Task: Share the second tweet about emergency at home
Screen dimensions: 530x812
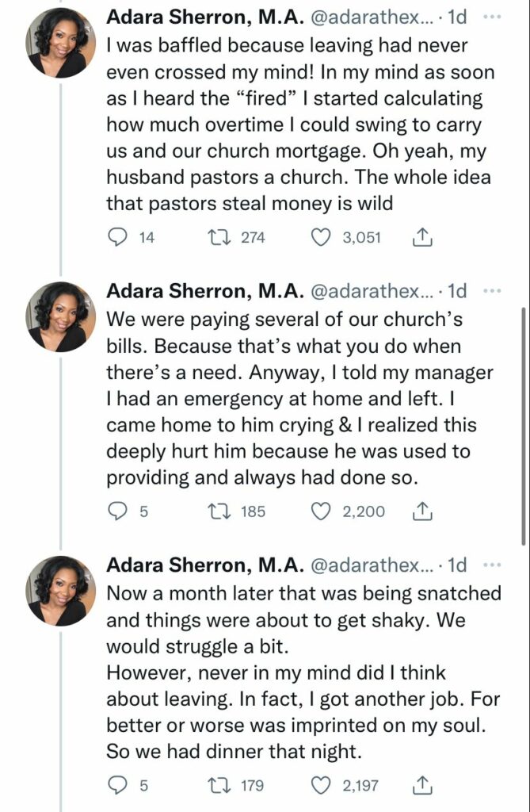Action: (421, 511)
